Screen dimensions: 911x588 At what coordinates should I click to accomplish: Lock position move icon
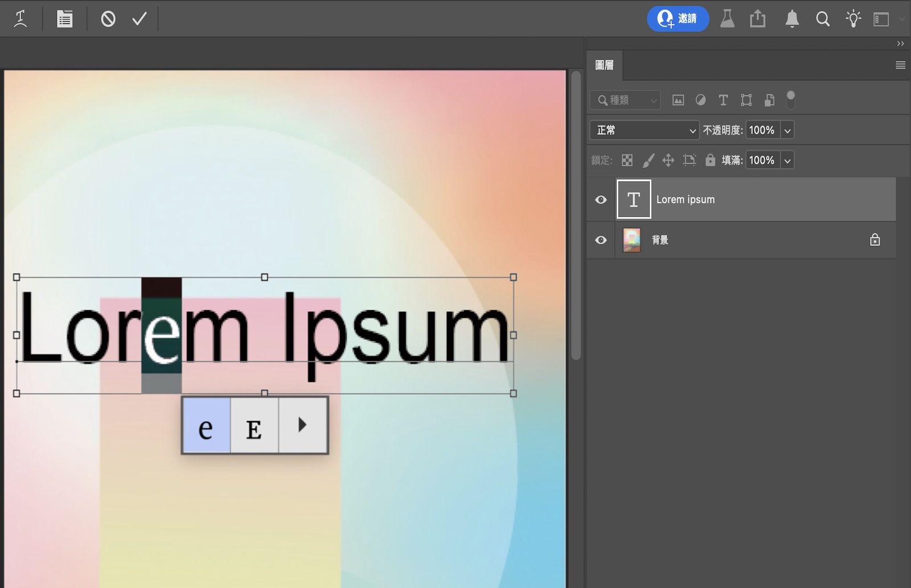point(668,161)
